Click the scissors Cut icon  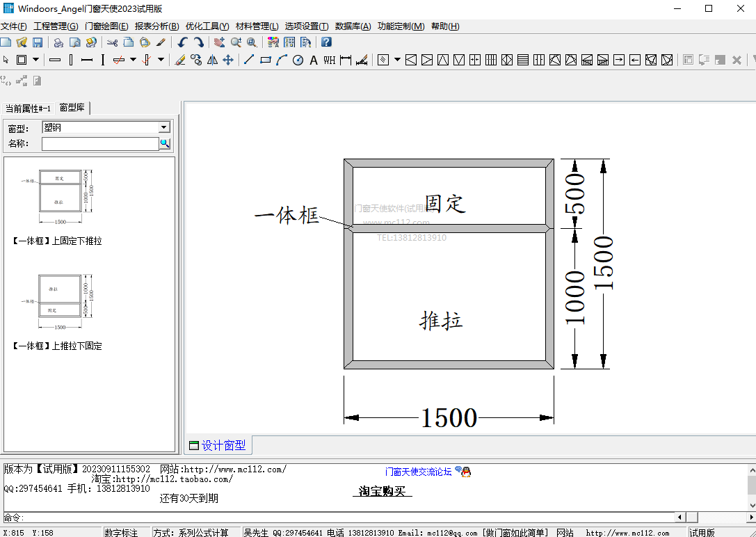coord(113,42)
